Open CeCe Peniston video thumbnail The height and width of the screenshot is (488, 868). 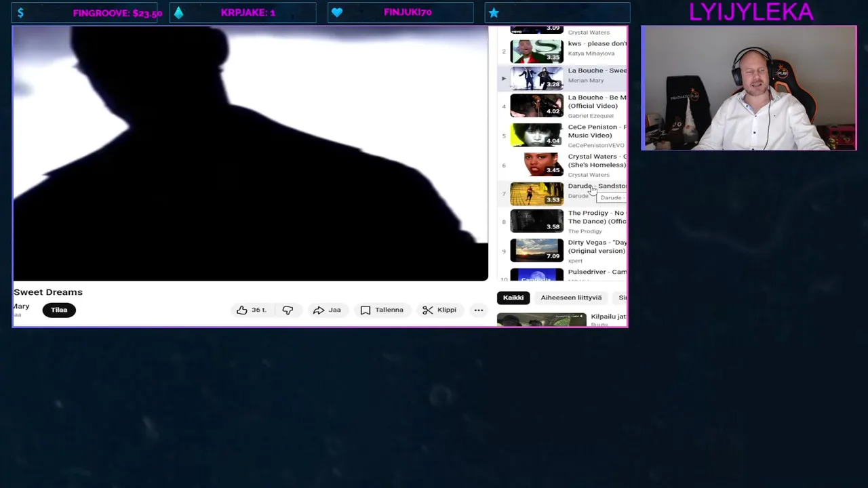(x=536, y=135)
